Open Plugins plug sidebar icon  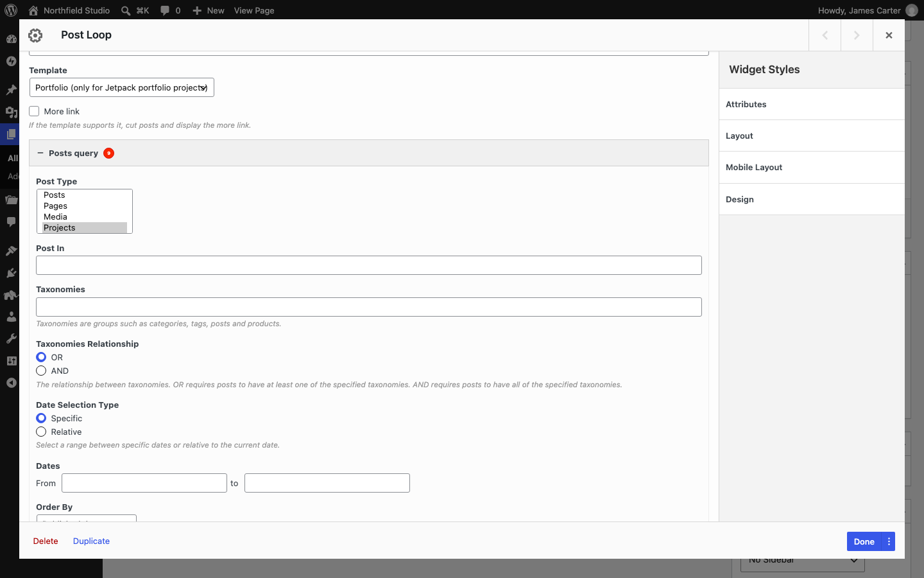coord(11,273)
